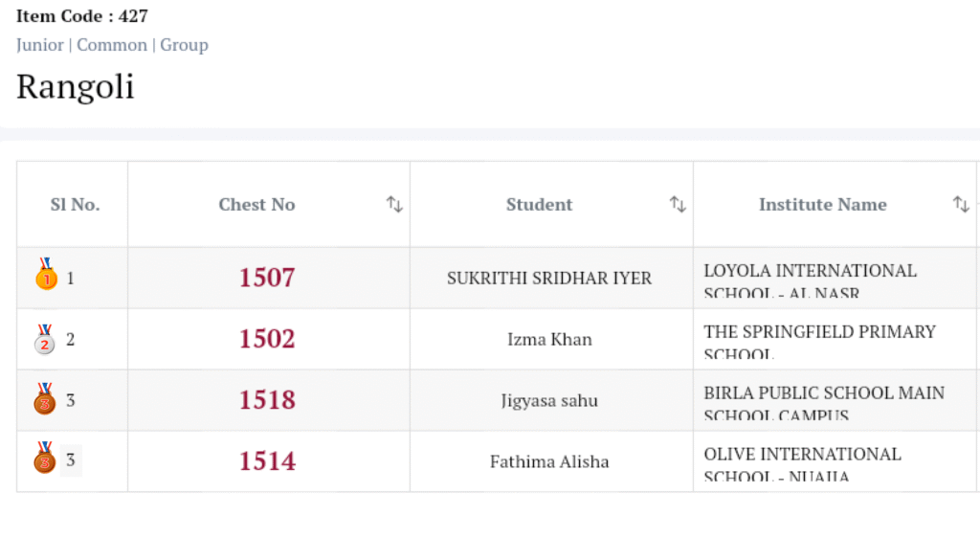Click the Sl No. column header
Screen dimensions: 980x560
click(75, 204)
